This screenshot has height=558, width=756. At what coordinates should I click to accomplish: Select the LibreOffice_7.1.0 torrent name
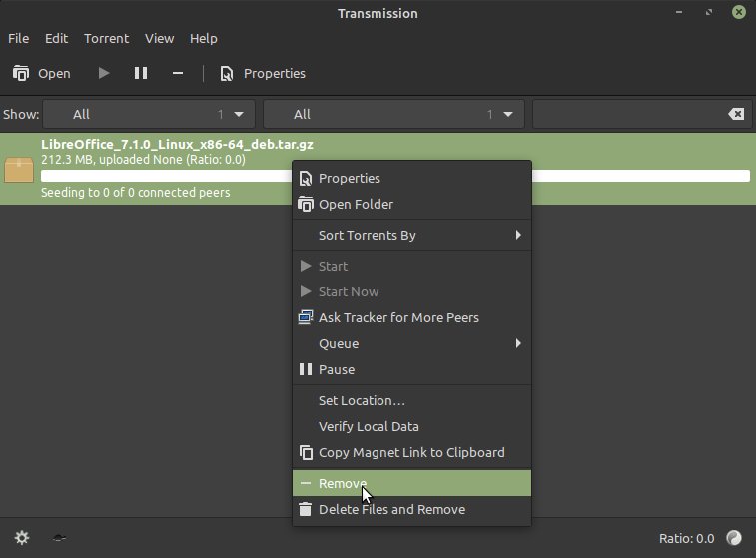[177, 144]
